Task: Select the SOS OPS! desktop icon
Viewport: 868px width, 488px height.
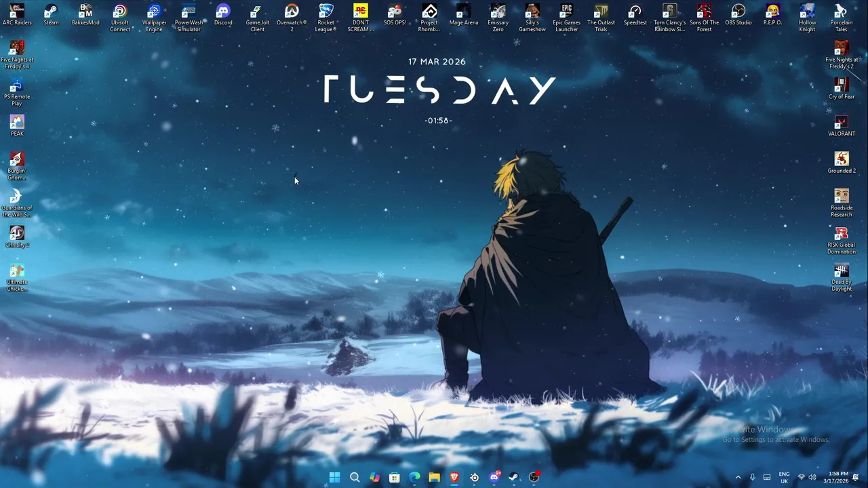Action: pyautogui.click(x=395, y=15)
